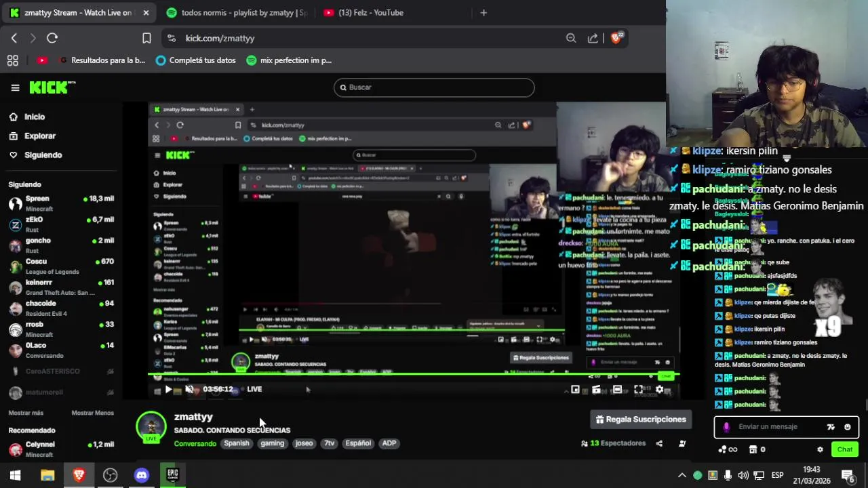The image size is (868, 488).
Task: Click the Buscar search box
Action: tap(434, 87)
